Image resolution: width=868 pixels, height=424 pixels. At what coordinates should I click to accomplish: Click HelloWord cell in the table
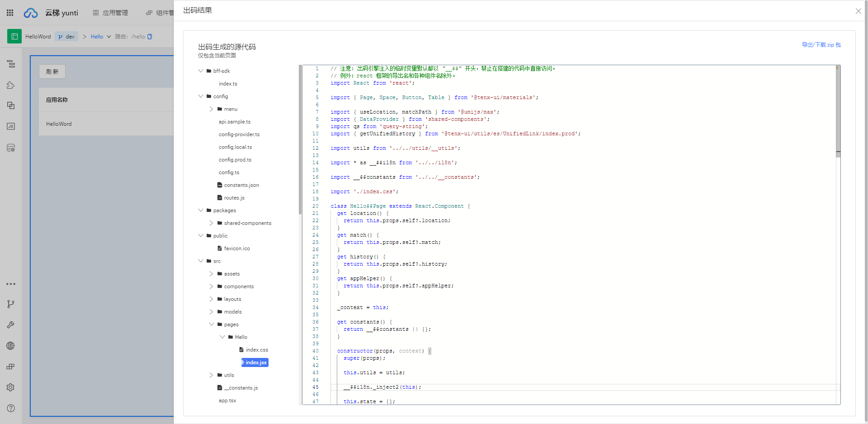(x=59, y=124)
